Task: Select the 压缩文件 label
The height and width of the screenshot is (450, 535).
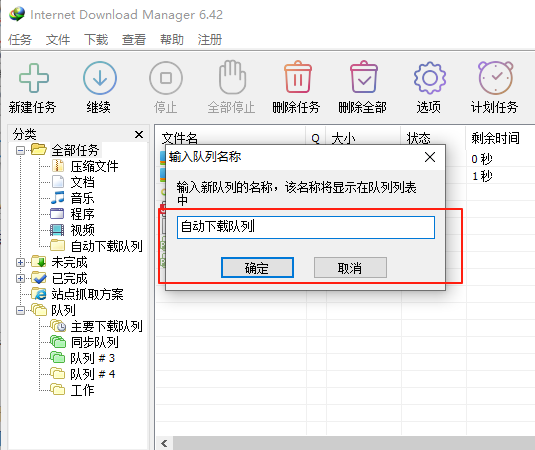Action: point(95,166)
